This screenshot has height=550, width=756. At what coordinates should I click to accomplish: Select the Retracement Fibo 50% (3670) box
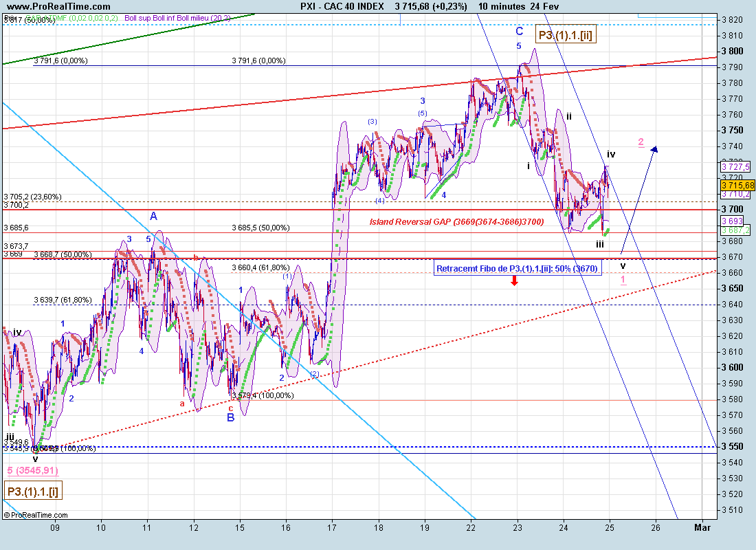click(518, 269)
